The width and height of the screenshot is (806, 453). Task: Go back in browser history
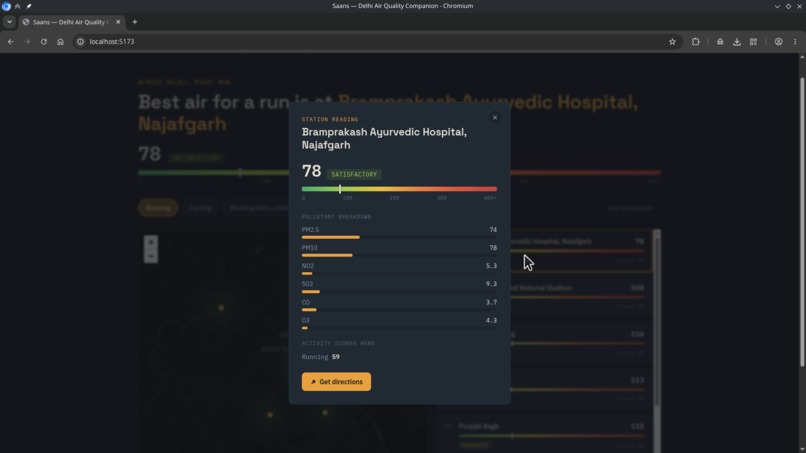click(x=11, y=42)
